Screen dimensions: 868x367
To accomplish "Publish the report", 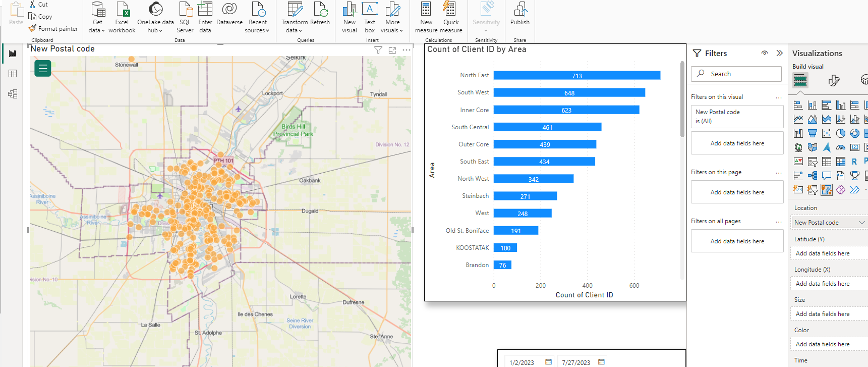I will (520, 14).
